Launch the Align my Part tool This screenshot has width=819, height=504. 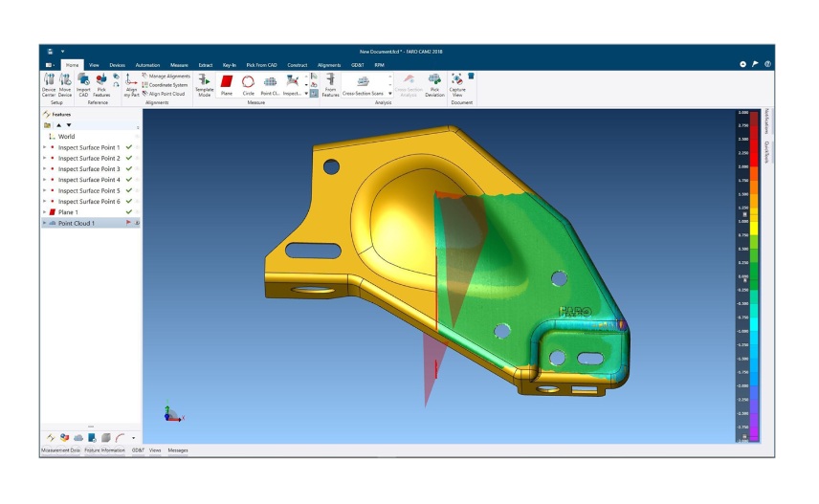(x=131, y=84)
